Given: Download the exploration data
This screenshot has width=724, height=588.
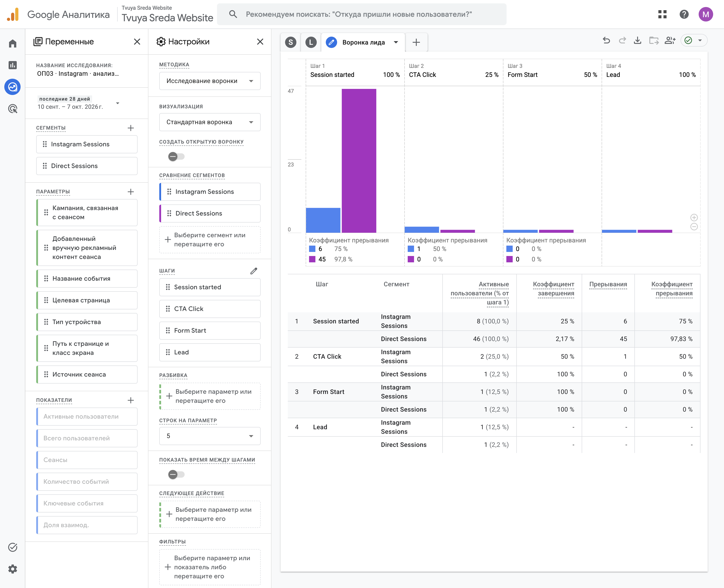Looking at the screenshot, I should click(x=638, y=41).
